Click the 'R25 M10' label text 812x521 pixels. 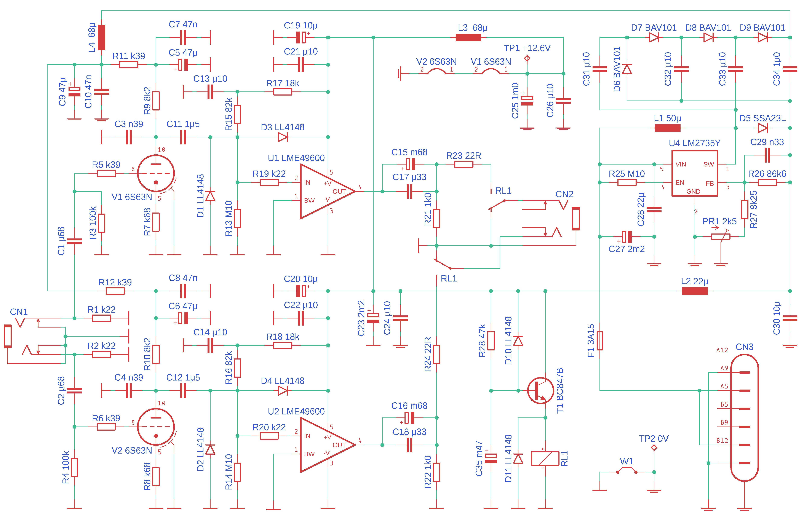(627, 174)
